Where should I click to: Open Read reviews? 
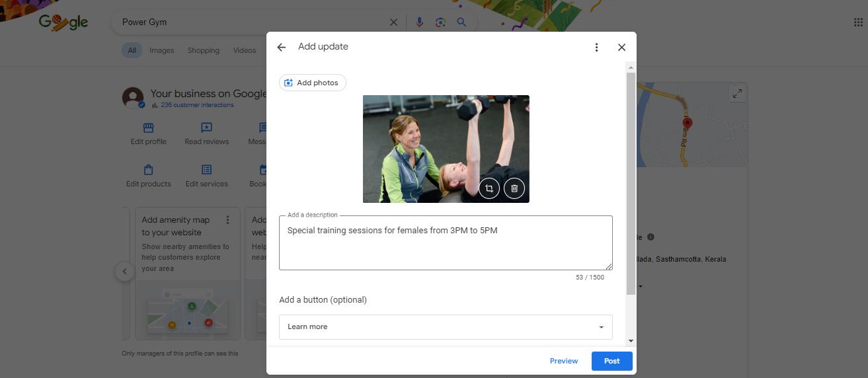click(206, 133)
